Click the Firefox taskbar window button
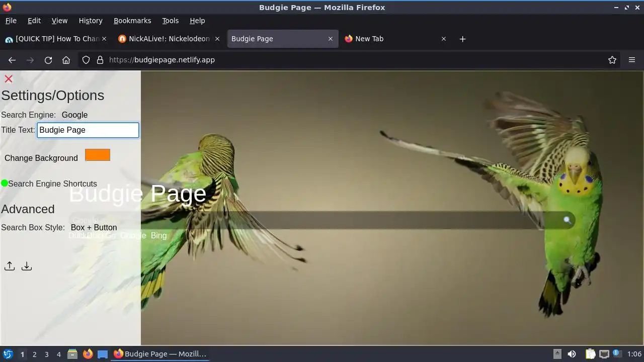 (160, 354)
